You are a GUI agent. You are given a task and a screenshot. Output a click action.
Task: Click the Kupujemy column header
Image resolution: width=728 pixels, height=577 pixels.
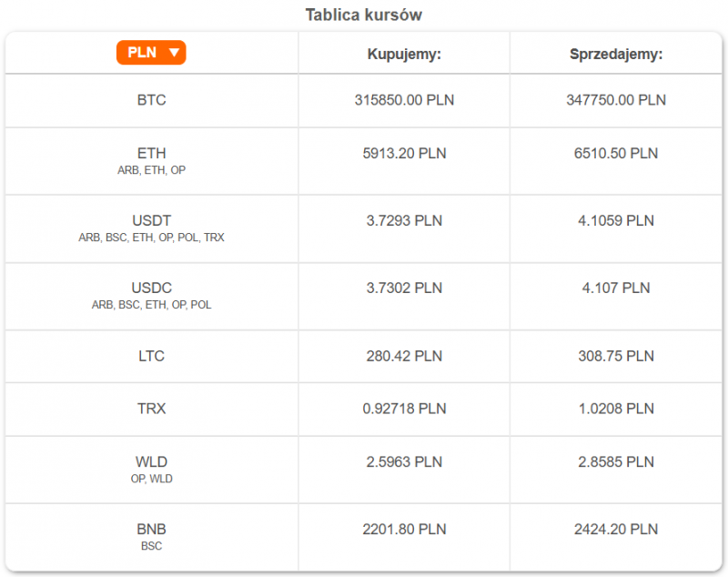(404, 54)
